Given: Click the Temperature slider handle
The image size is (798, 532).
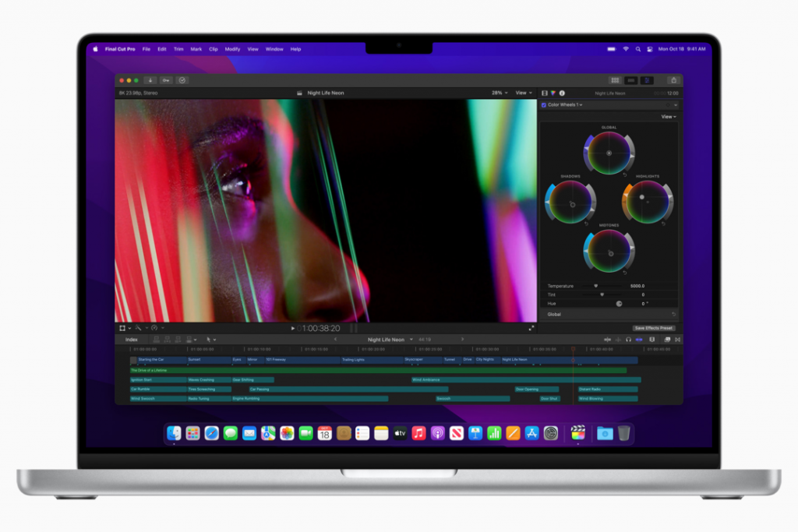Looking at the screenshot, I should 596,286.
